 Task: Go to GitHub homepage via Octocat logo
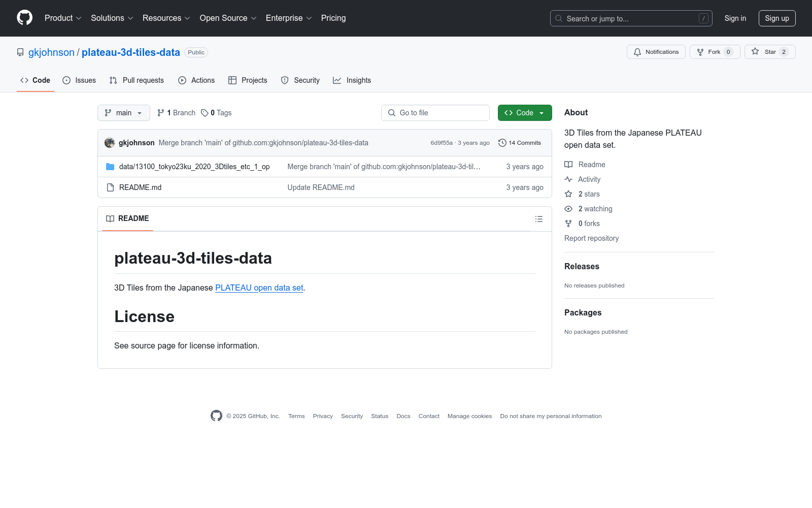(24, 18)
